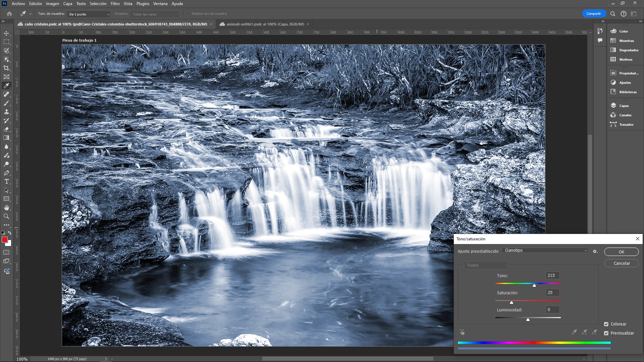644x362 pixels.
Task: Switch to animali-anfibi1.psdc tab
Action: click(265, 24)
